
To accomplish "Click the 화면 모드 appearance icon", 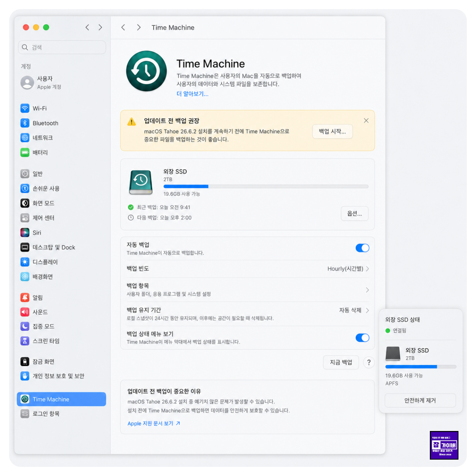I will point(25,203).
